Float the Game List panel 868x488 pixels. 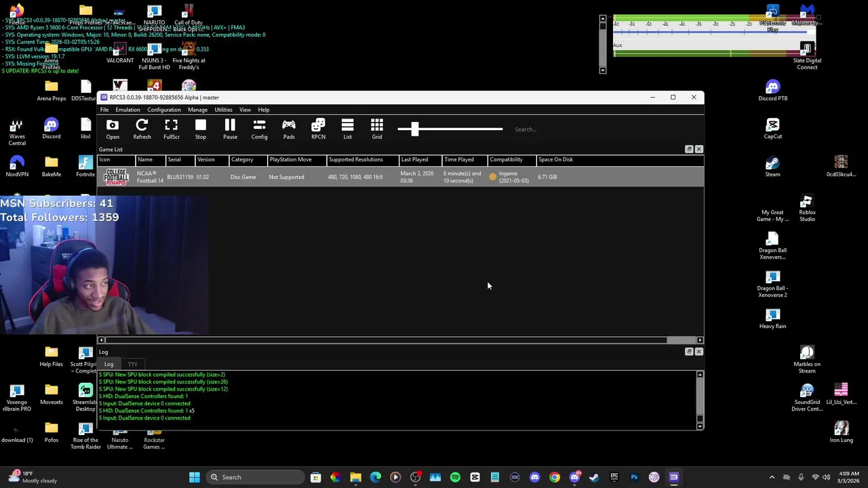689,149
